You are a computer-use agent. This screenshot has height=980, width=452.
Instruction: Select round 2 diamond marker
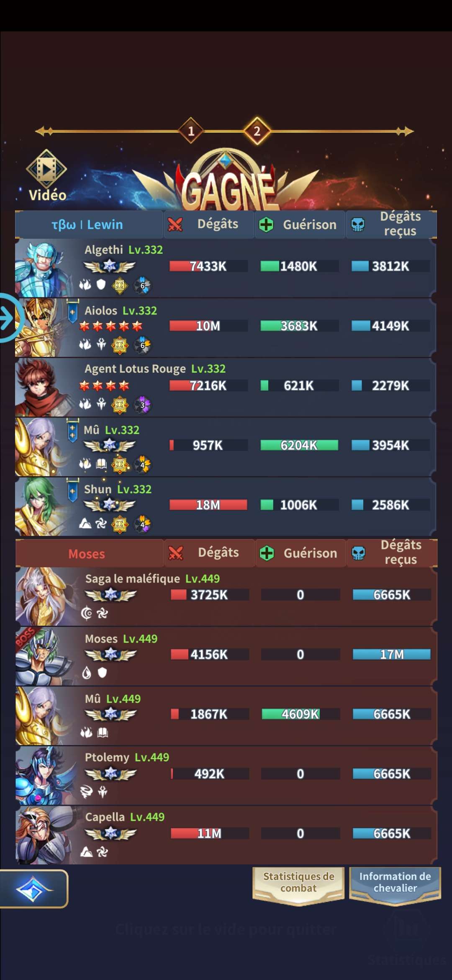tap(257, 131)
